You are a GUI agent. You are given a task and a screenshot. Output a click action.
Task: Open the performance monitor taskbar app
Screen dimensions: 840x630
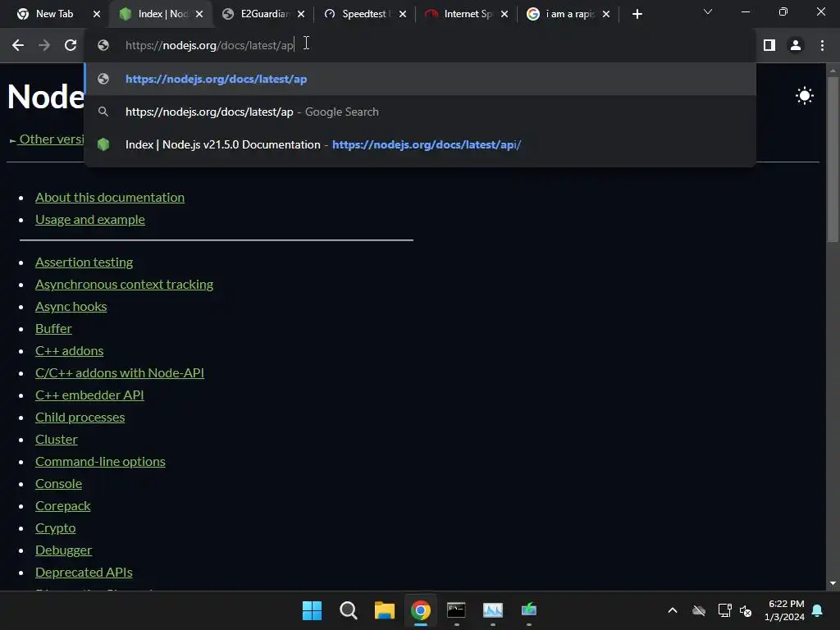tap(492, 610)
